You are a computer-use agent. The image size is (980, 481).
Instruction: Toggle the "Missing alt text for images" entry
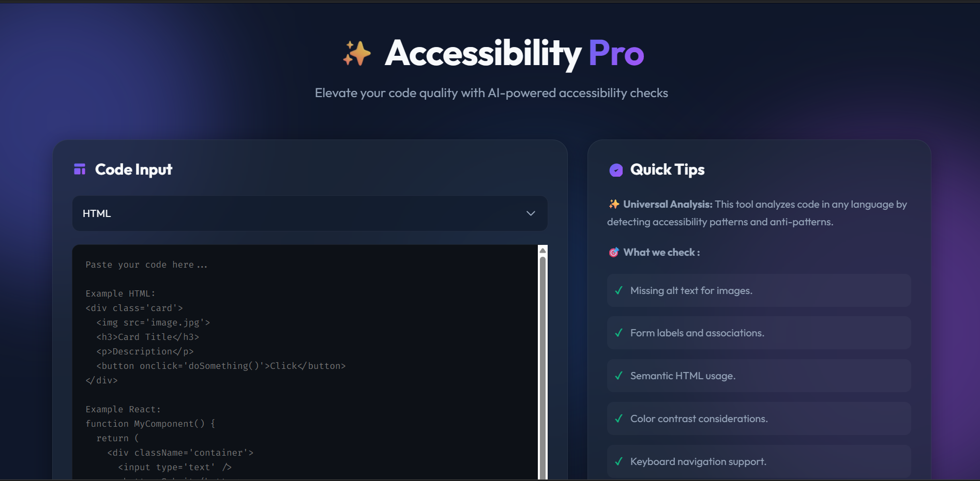758,290
